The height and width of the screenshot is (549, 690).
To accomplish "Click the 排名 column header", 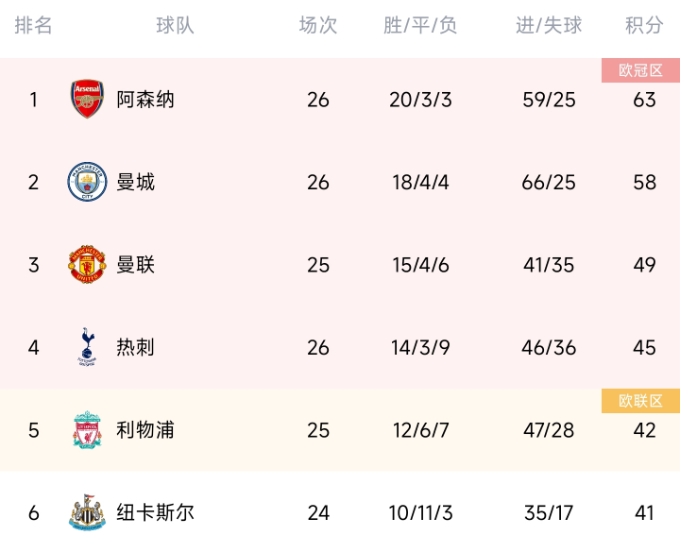I will (x=33, y=25).
